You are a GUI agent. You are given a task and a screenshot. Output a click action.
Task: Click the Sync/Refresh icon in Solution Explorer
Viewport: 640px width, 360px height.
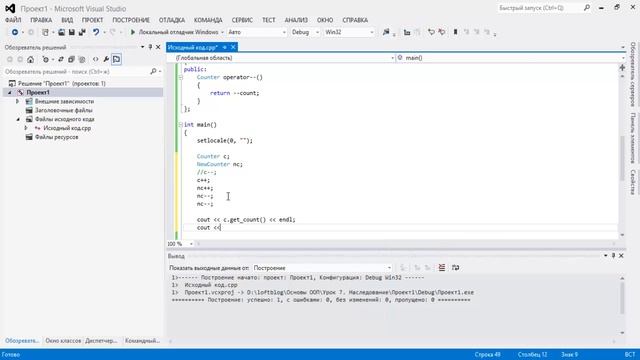pyautogui.click(x=61, y=60)
